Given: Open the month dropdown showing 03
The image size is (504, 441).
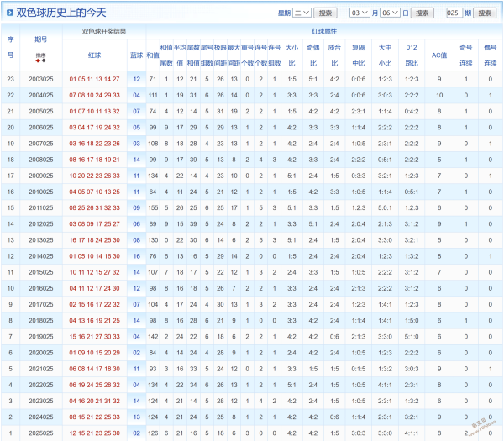Looking at the screenshot, I should 360,13.
